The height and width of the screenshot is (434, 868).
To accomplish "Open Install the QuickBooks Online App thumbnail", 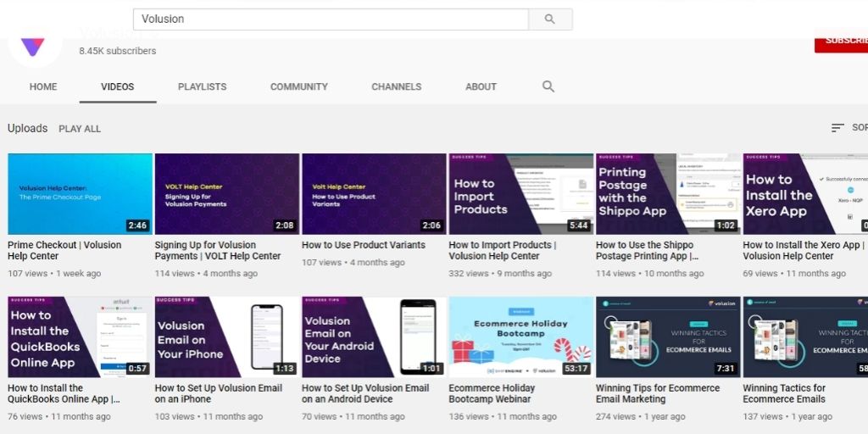I will [80, 337].
